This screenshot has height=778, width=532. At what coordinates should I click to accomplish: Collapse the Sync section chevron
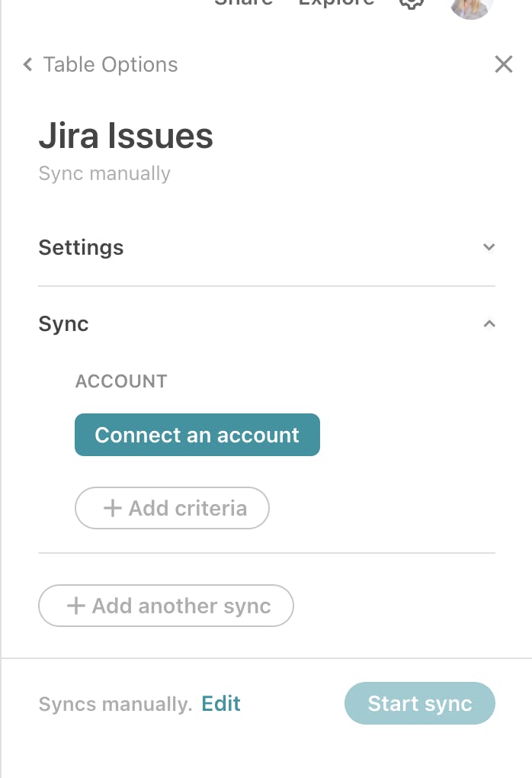489,323
